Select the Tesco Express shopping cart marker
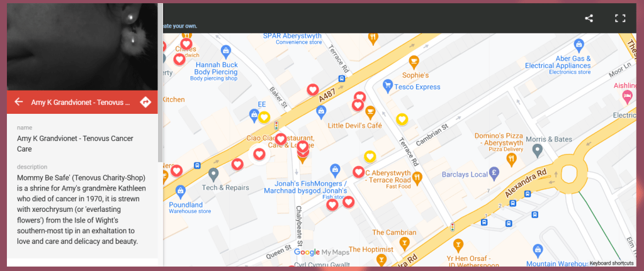 [387, 87]
